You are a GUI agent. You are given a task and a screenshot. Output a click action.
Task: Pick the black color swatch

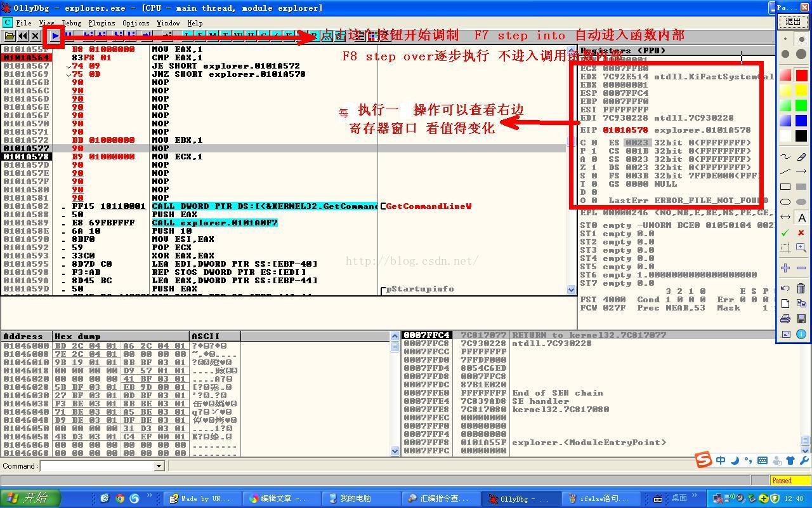[801, 136]
